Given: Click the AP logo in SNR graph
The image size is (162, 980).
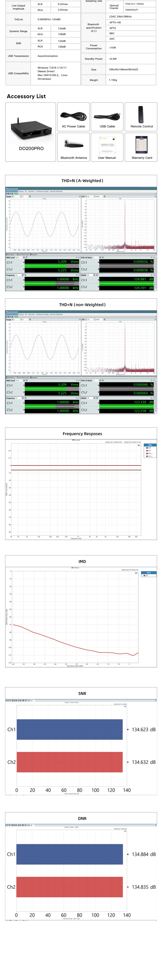Looking at the screenshot, I should (125, 706).
